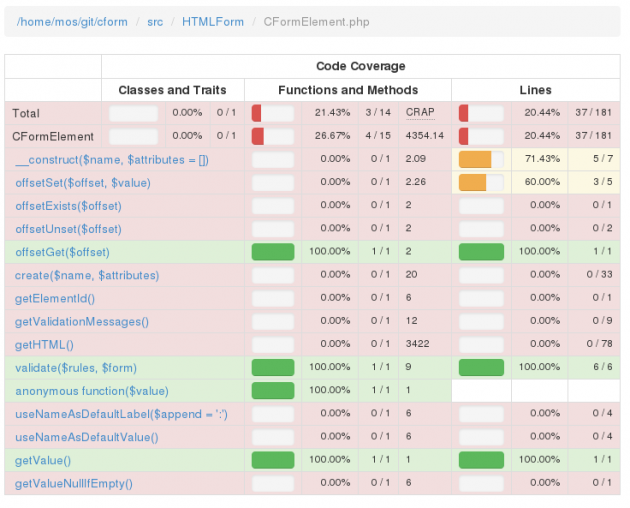
Task: Open anonymous function($value) link
Action: coord(92,391)
